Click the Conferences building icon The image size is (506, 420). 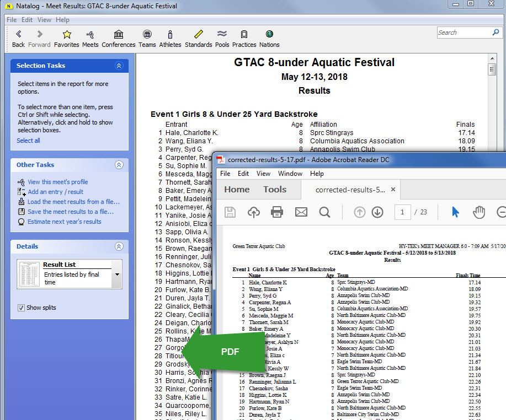pos(118,35)
